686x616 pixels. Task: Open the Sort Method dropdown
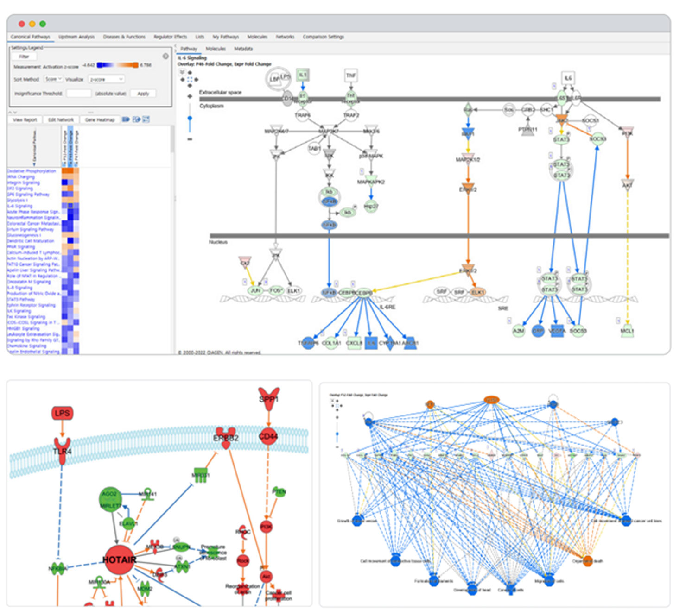pos(53,79)
